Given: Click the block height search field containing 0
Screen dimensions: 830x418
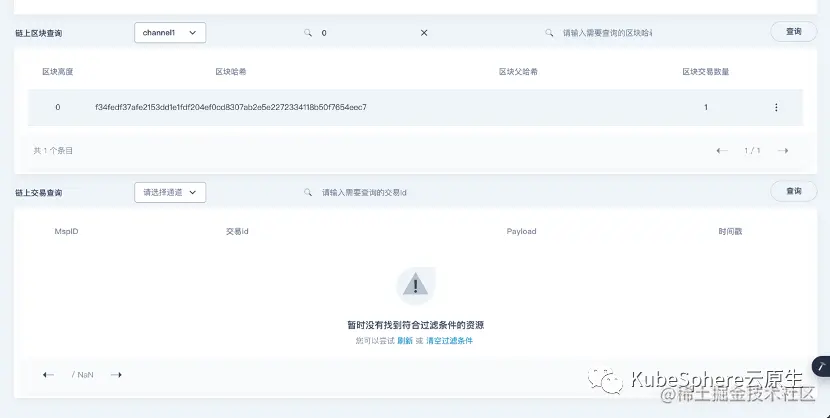Looking at the screenshot, I should coord(366,33).
